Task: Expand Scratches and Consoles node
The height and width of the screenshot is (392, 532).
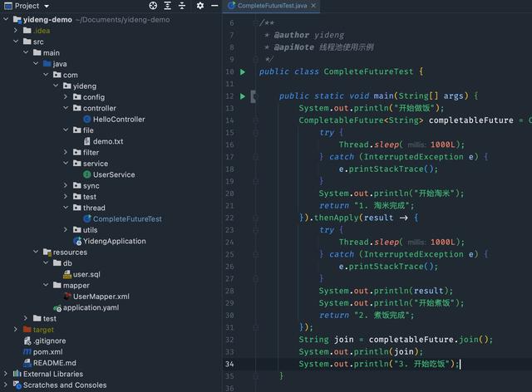Action: click(x=6, y=385)
